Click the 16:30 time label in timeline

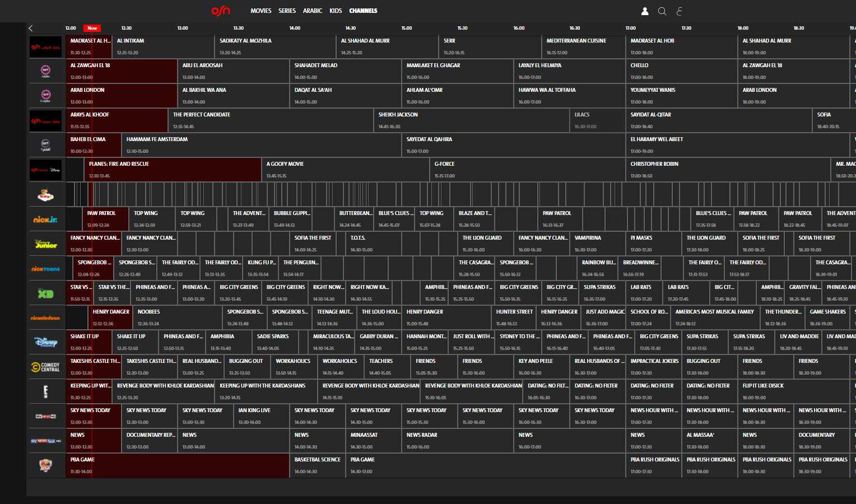pos(575,28)
